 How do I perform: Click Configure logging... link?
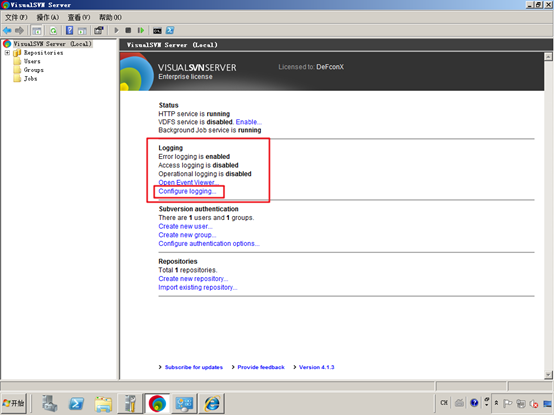pos(187,191)
